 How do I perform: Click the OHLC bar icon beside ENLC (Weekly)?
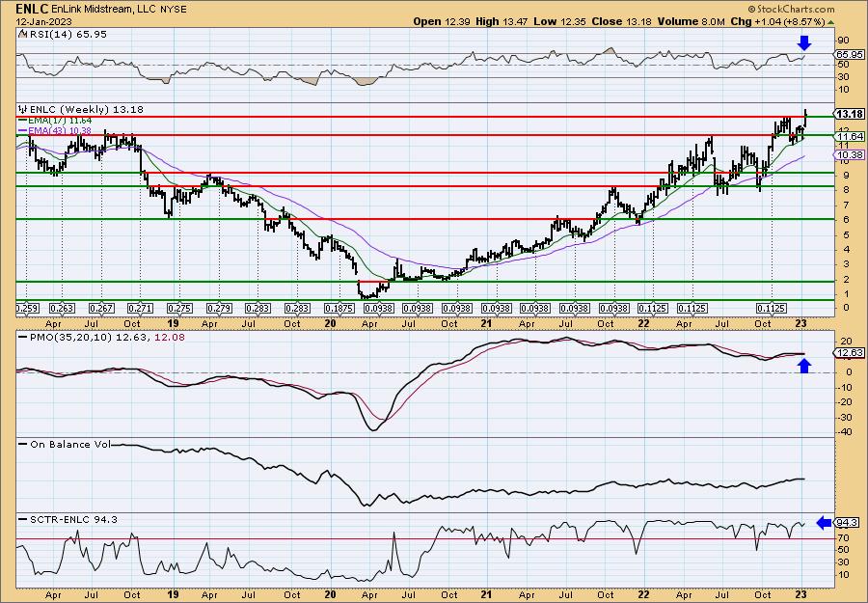(x=23, y=109)
